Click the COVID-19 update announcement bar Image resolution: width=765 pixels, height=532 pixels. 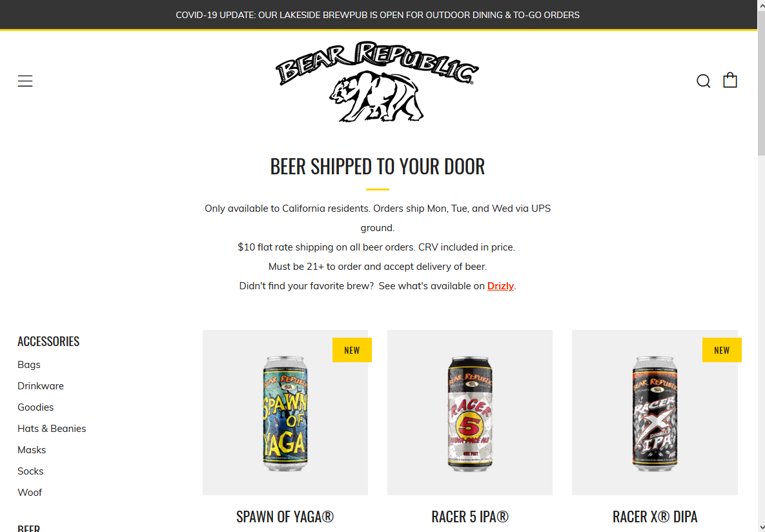pos(378,15)
